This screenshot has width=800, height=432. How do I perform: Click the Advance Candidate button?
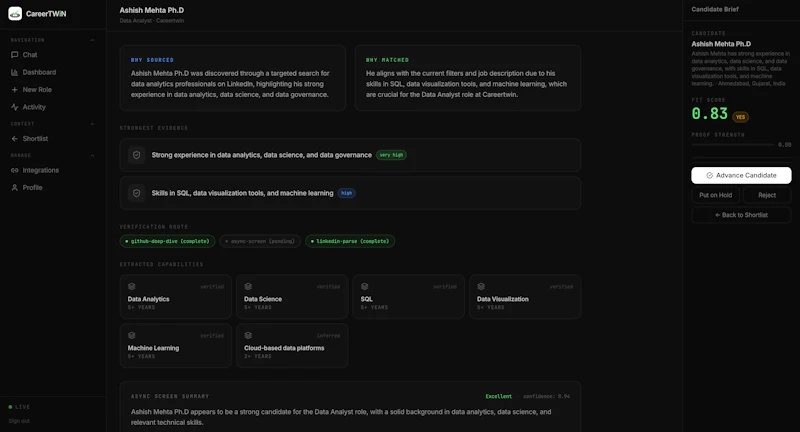[x=741, y=175]
